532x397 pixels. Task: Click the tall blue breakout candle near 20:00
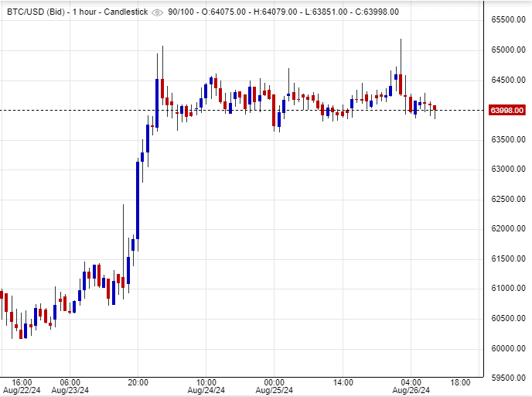click(138, 199)
